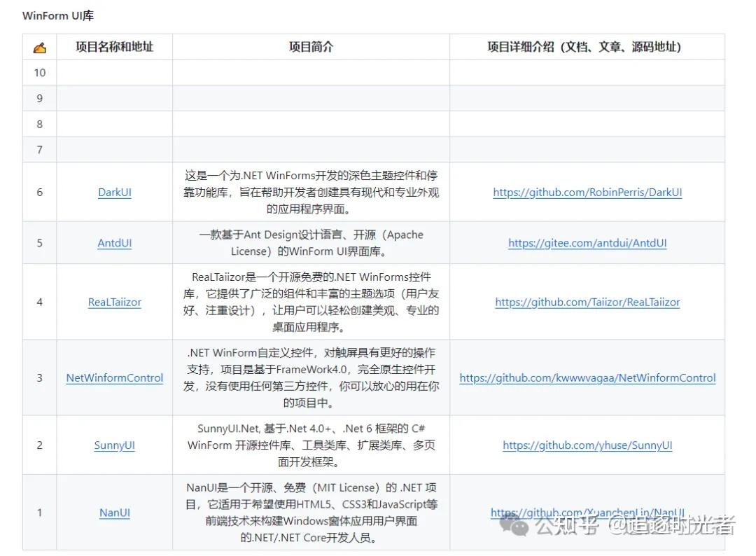The width and height of the screenshot is (756, 556).
Task: Open the SunnyUI project link
Action: (x=114, y=445)
